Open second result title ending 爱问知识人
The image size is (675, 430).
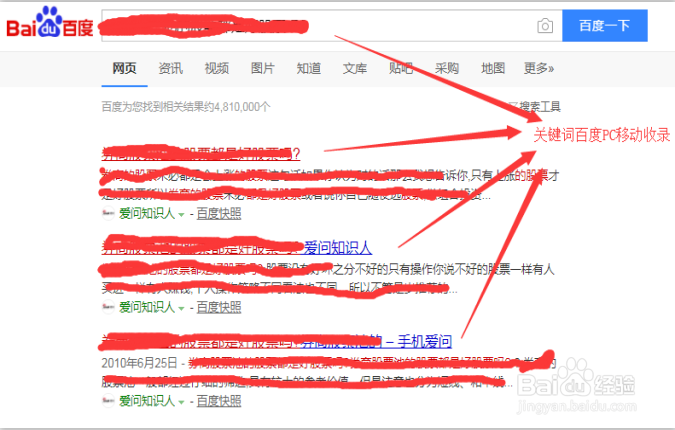pos(237,247)
